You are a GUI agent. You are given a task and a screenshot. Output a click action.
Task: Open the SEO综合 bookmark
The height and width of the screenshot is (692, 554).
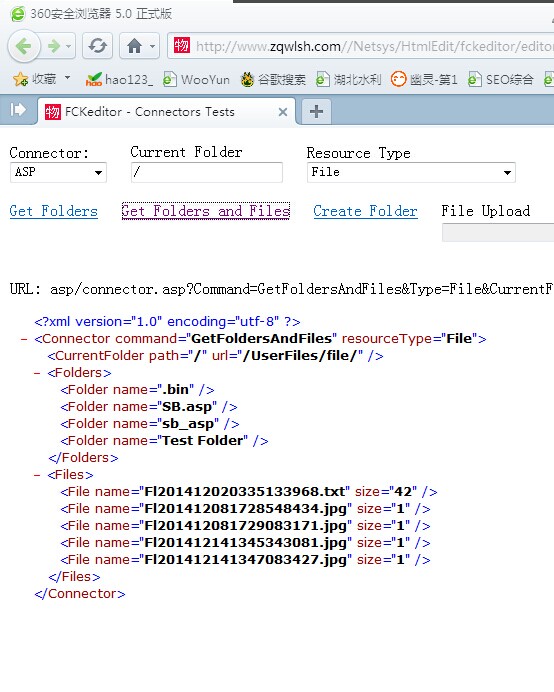tap(501, 79)
